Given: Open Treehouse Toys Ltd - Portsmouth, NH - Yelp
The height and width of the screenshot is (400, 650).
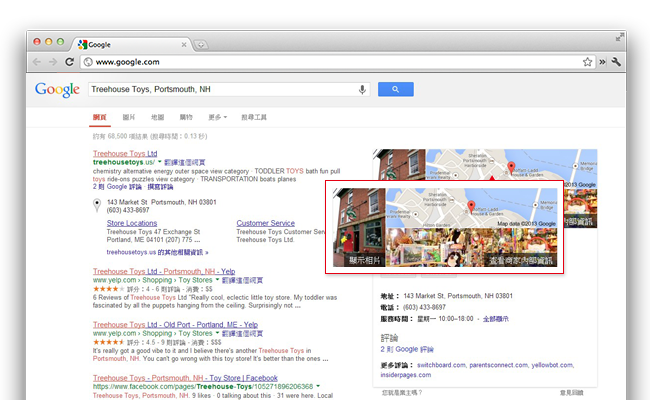Looking at the screenshot, I should tap(164, 271).
